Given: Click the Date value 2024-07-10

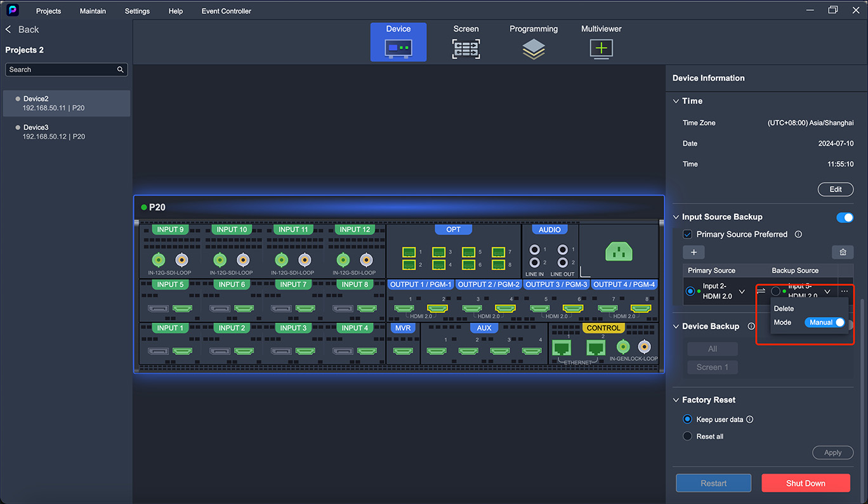Looking at the screenshot, I should (x=836, y=144).
